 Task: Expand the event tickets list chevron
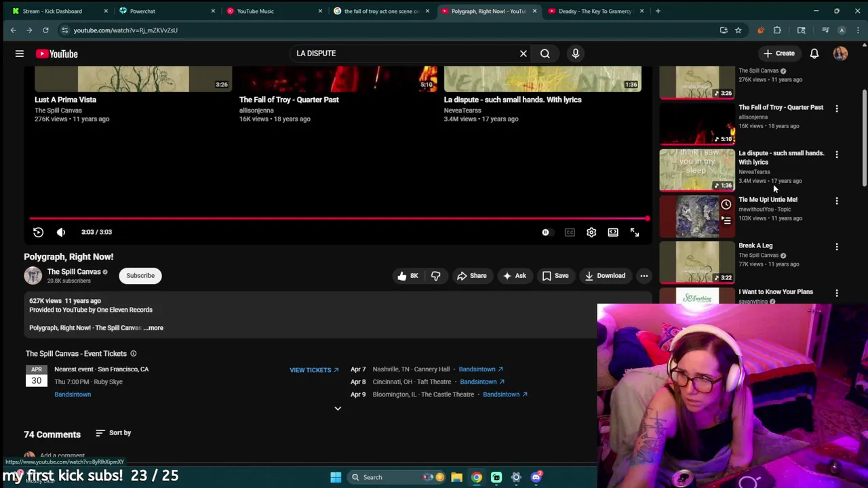[338, 409]
